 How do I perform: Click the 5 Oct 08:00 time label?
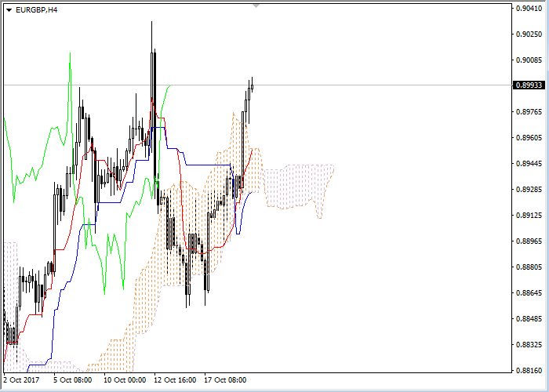(73, 379)
